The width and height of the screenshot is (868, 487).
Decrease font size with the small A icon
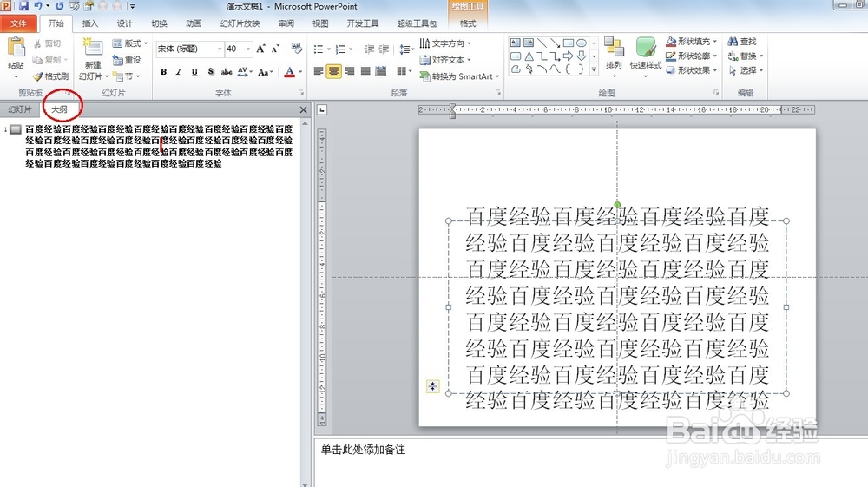coord(275,49)
